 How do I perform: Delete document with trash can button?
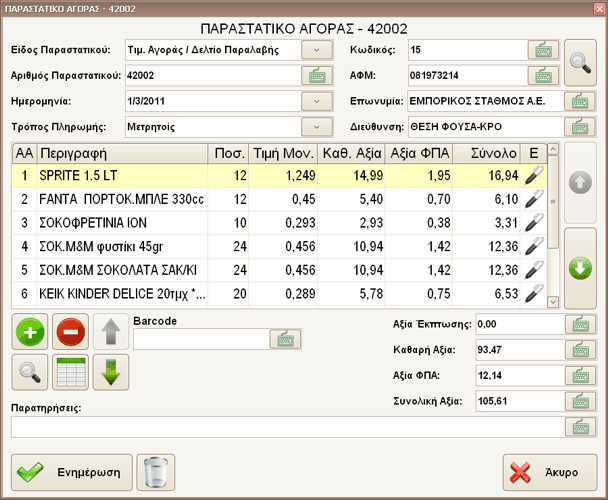pyautogui.click(x=156, y=472)
